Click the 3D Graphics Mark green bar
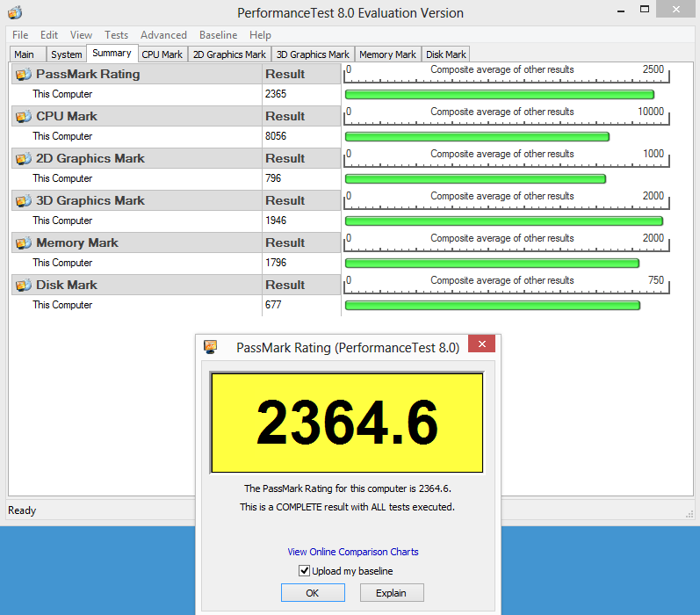Viewport: 700px width, 615px height. tap(504, 221)
